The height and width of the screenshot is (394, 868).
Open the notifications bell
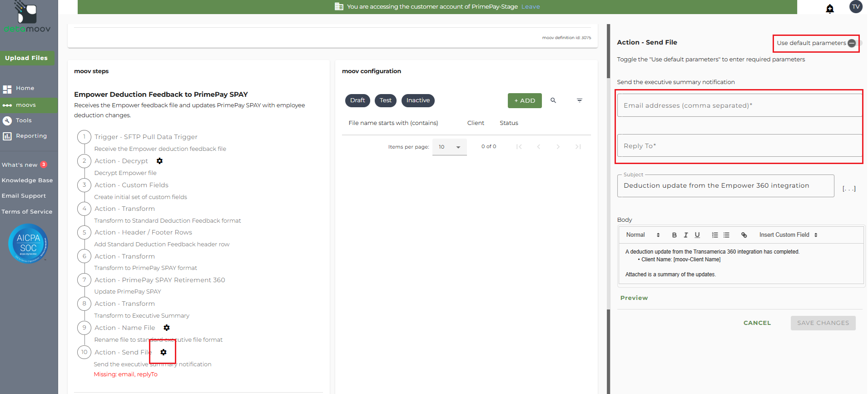pos(830,9)
